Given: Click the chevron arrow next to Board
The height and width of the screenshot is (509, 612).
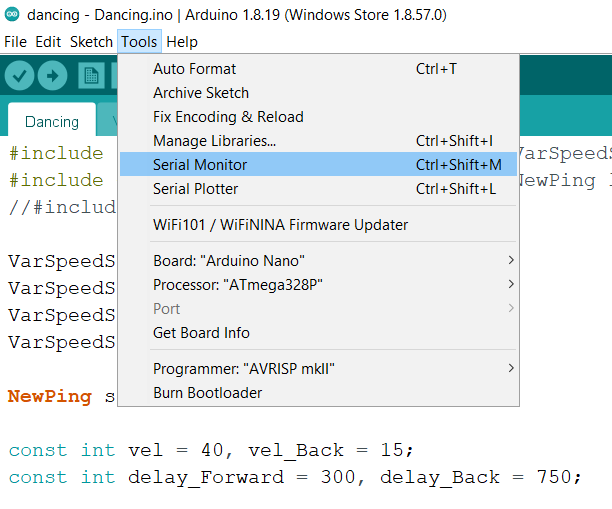Looking at the screenshot, I should click(511, 260).
